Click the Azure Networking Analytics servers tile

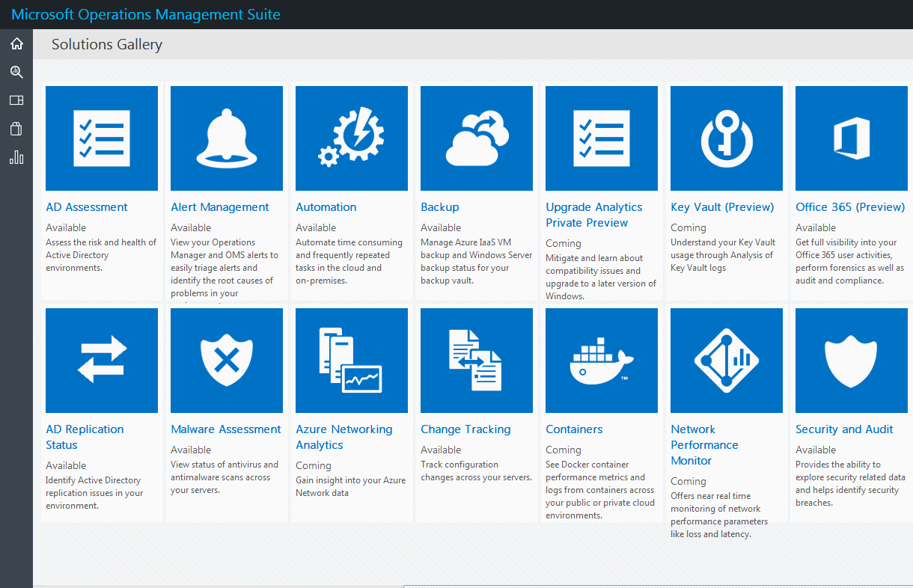click(352, 361)
